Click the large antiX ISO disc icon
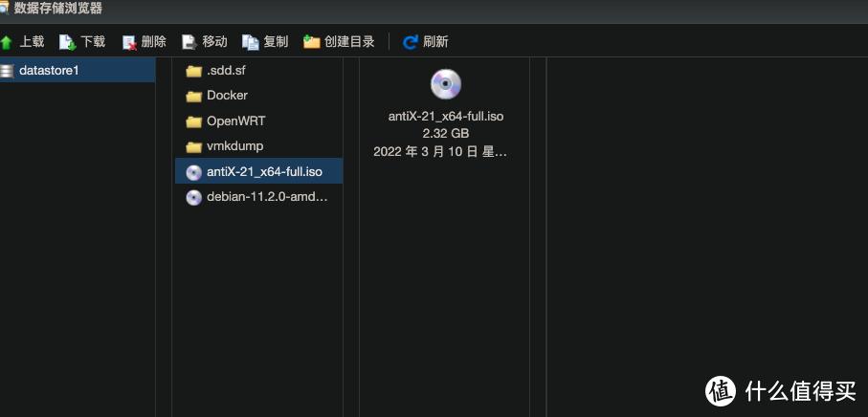The image size is (868, 417). [x=446, y=84]
